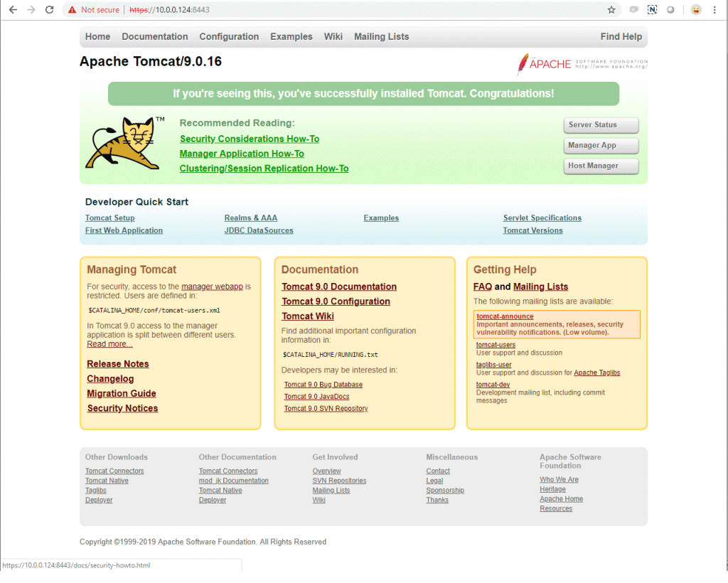Open Tomcat 9.0 Bug Database link
This screenshot has height=583, width=728.
(323, 385)
